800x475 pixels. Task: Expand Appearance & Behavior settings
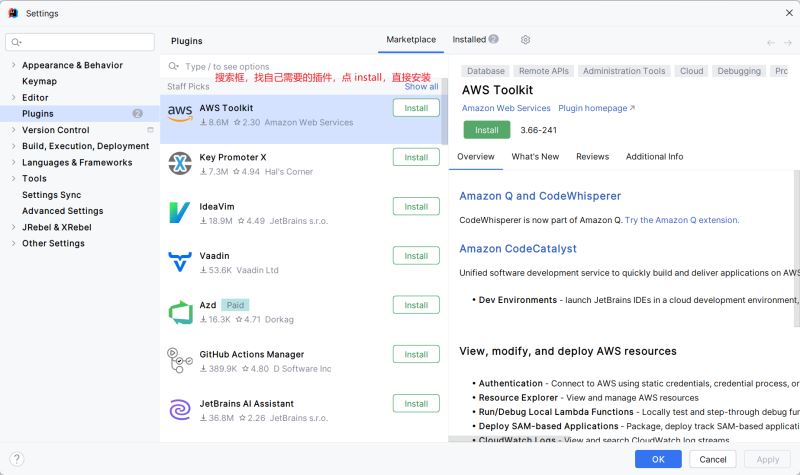[13, 65]
